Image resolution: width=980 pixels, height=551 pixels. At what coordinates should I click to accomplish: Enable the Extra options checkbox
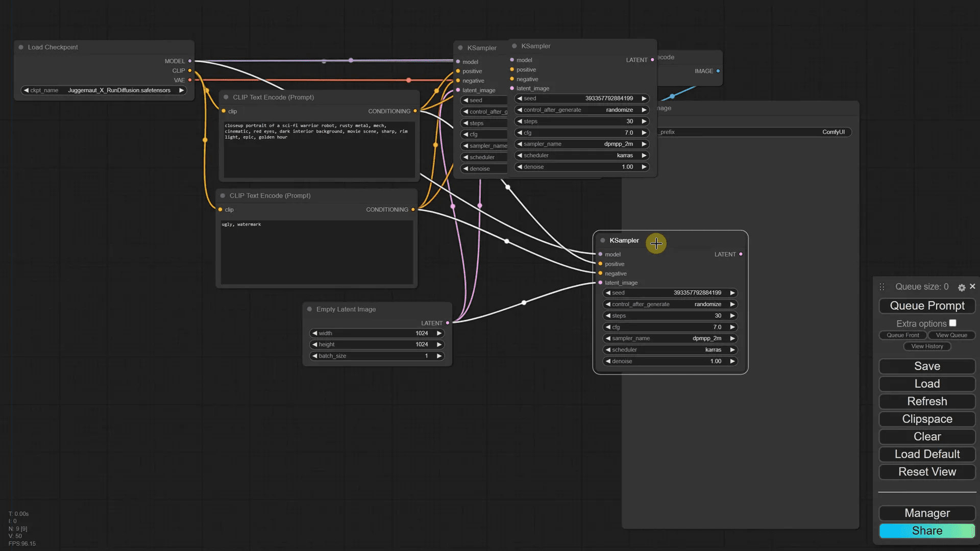click(x=953, y=322)
